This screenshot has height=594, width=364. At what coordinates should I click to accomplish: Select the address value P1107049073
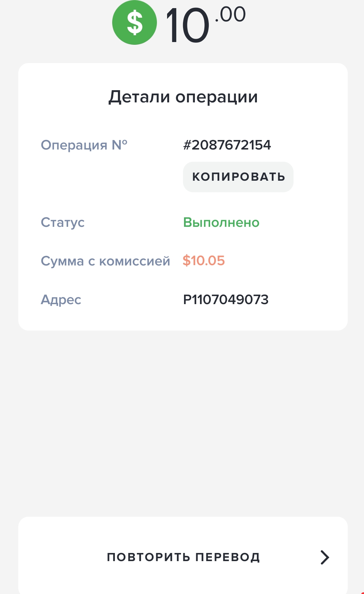tap(226, 300)
